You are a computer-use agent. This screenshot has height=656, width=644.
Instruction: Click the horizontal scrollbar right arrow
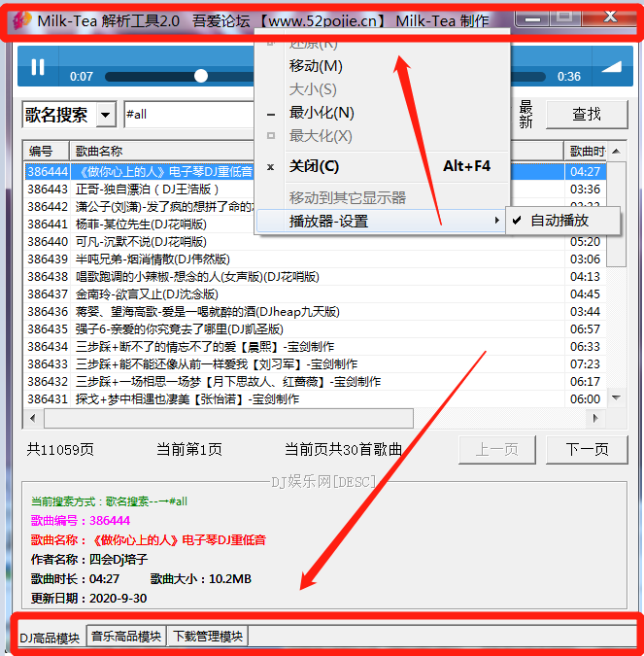[x=595, y=418]
